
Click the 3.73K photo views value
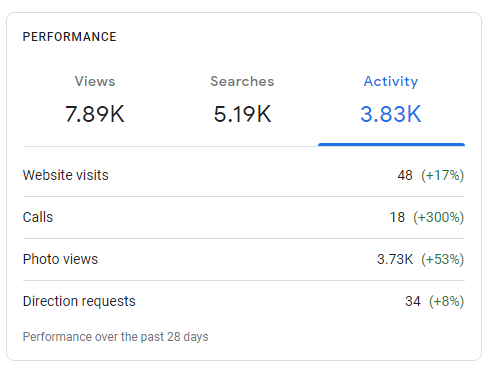pos(395,259)
